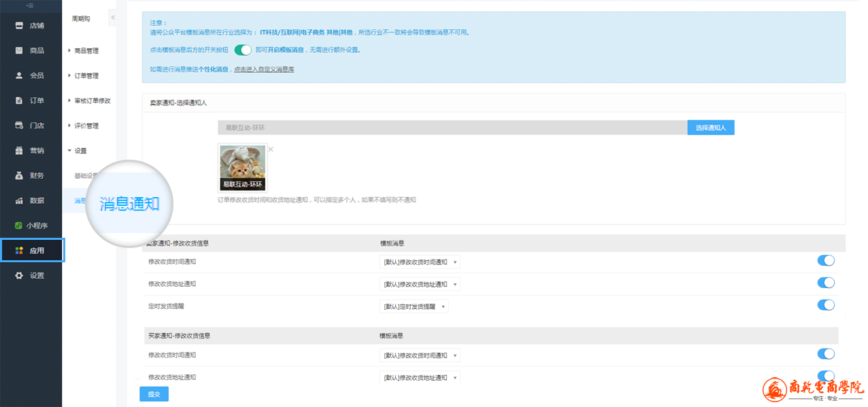Toggle seller 修改收货时间通知 switch off
Viewport: 868px width, 407px height.
[825, 261]
